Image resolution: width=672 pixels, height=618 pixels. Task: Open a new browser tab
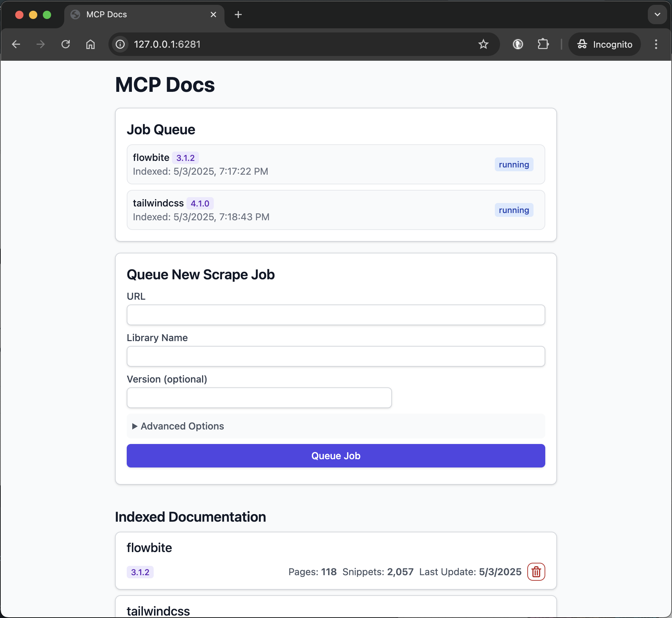click(x=238, y=15)
